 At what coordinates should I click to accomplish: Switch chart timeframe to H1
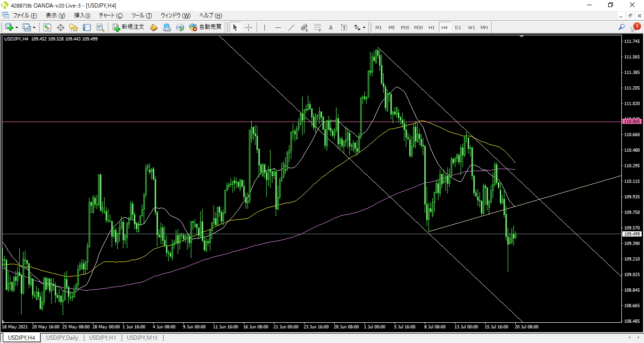431,27
